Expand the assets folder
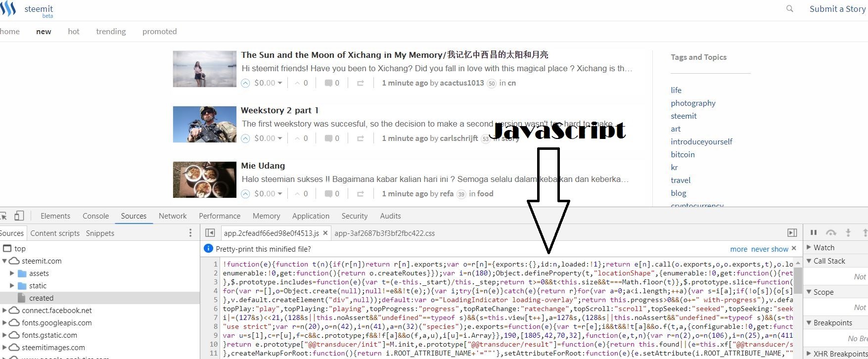868x359 pixels. [12, 273]
